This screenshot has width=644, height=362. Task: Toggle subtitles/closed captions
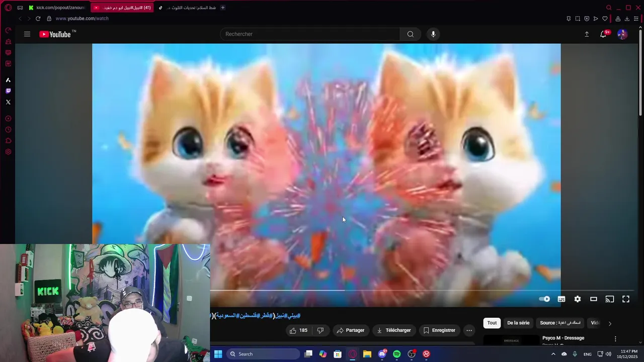(561, 299)
